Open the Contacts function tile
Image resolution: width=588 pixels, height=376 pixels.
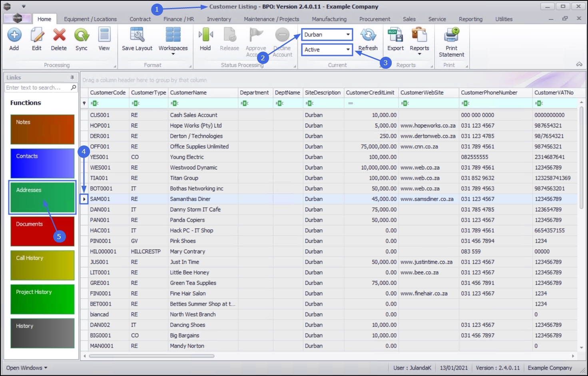click(x=42, y=163)
